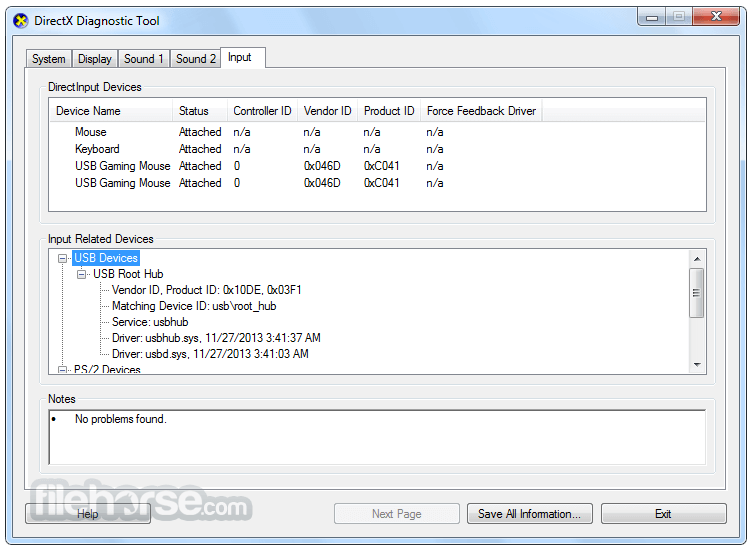Select 'Service: usbhub' tree line
The width and height of the screenshot is (752, 551).
150,322
